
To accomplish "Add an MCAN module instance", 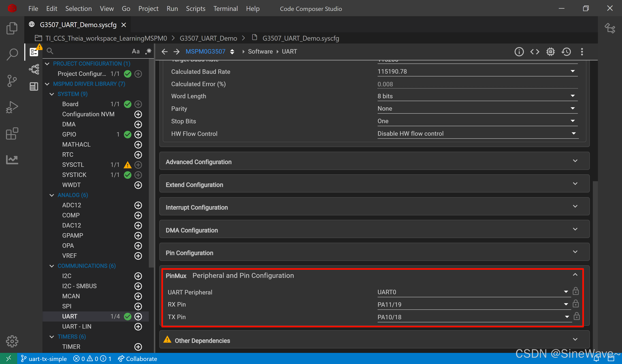I will coord(138,296).
